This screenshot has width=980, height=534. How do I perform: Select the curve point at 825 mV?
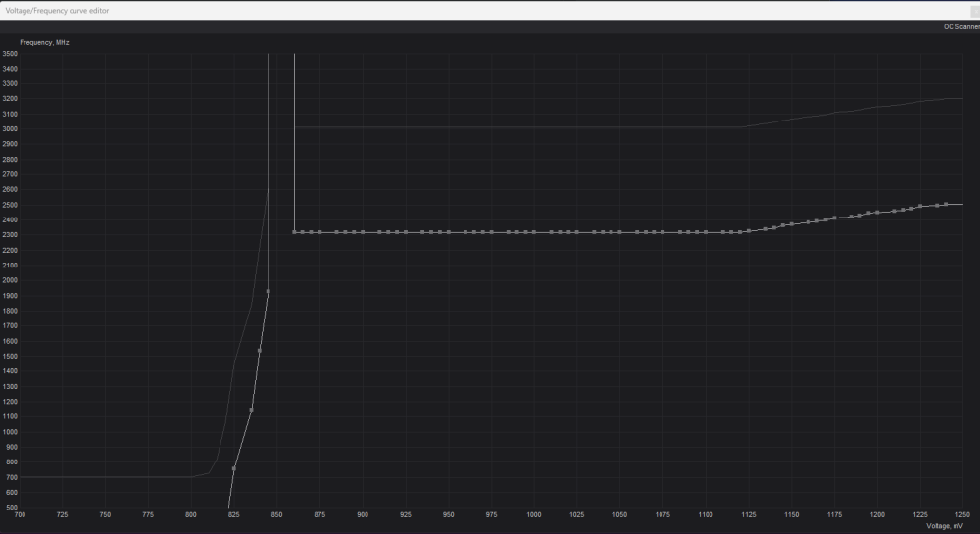(x=234, y=468)
